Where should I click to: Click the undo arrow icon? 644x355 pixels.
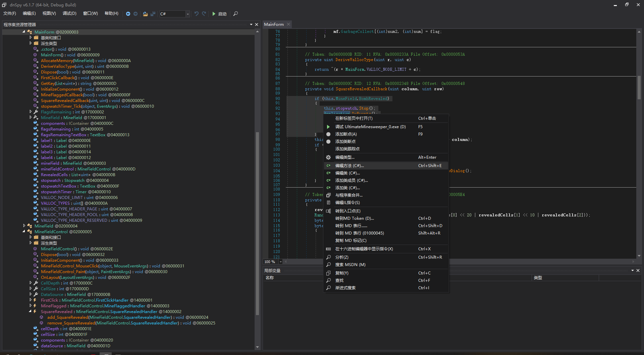[x=197, y=14]
